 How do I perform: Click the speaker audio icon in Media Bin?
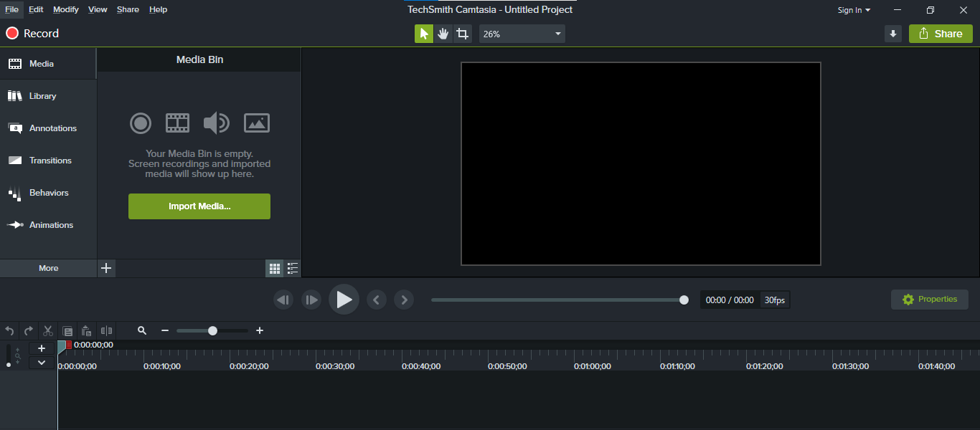(x=216, y=123)
